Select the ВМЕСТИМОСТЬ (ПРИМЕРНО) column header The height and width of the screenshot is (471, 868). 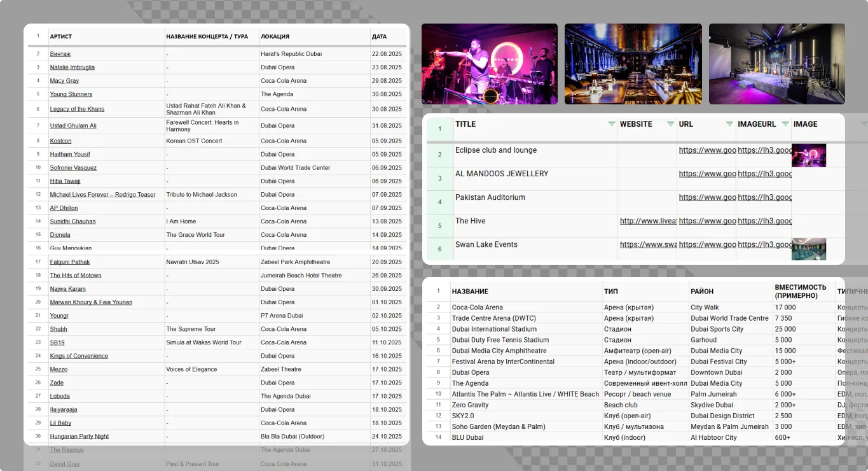pyautogui.click(x=800, y=292)
